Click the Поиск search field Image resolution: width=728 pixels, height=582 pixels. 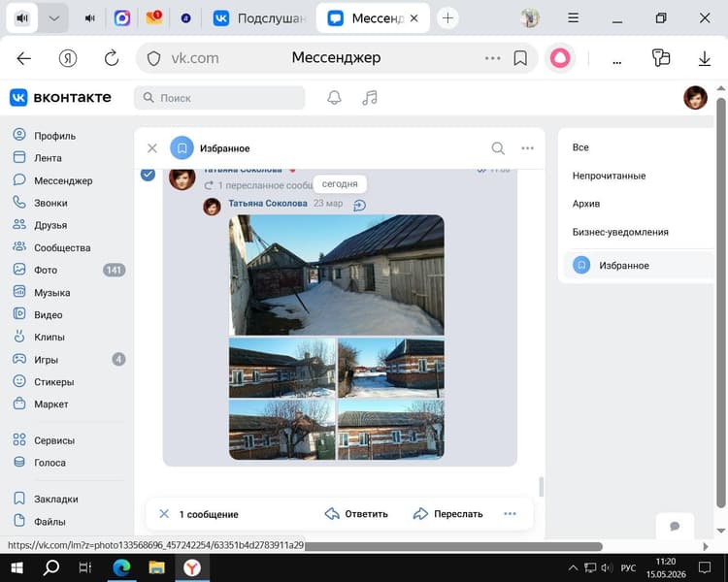[219, 98]
